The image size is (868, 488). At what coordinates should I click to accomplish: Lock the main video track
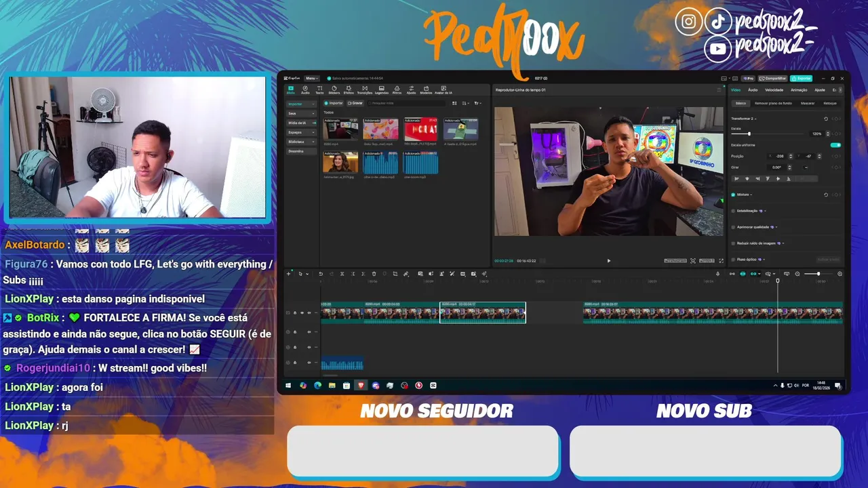click(295, 312)
